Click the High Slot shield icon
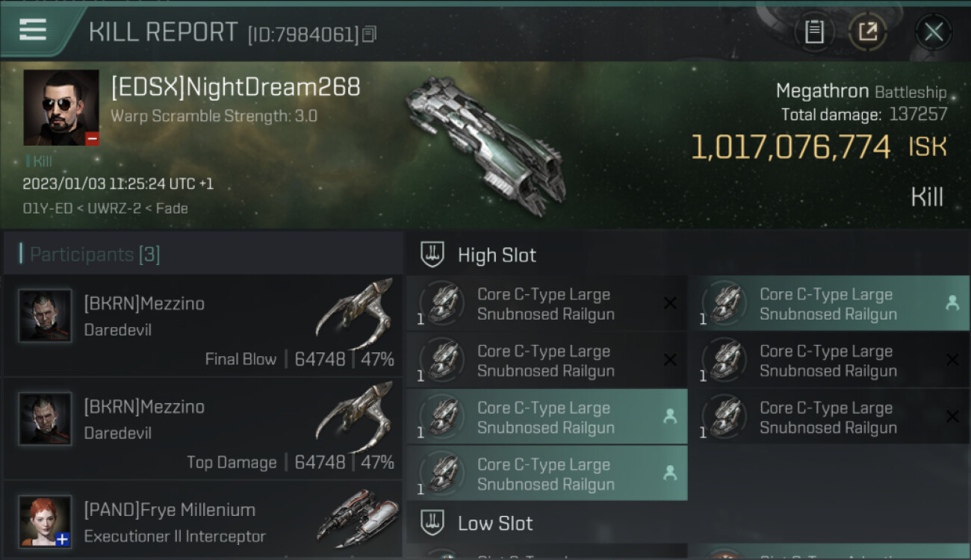Screen dimensions: 971x560 (432, 255)
